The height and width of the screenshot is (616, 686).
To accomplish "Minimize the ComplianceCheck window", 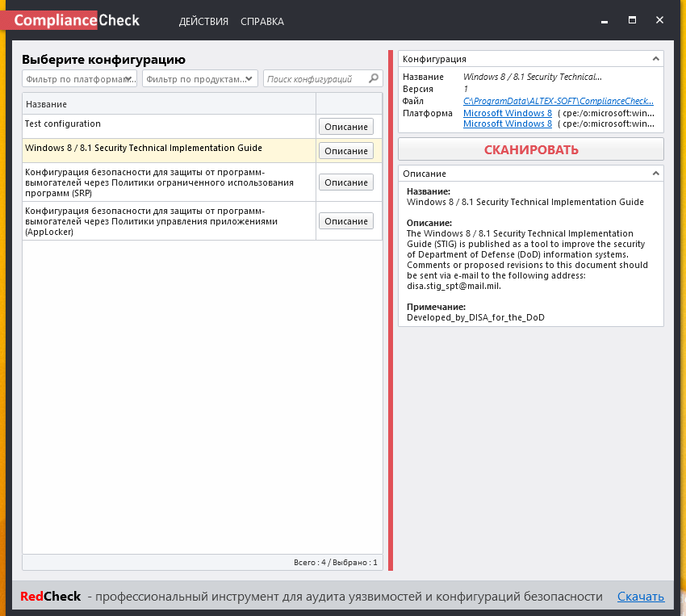I will point(604,20).
